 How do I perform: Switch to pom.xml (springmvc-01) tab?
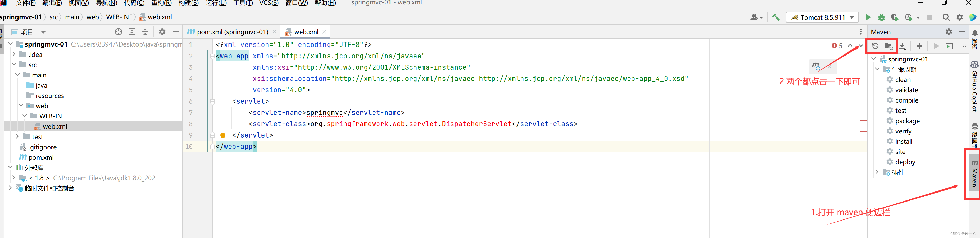pos(232,32)
